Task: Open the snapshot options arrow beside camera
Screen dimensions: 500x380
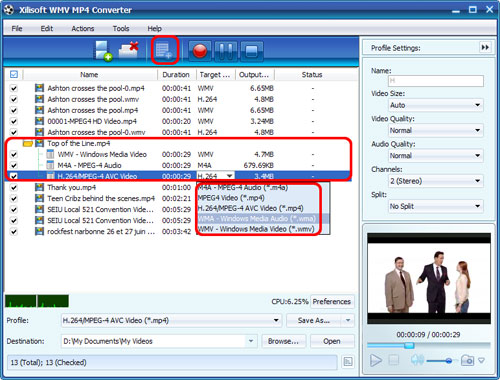Action: (481, 360)
